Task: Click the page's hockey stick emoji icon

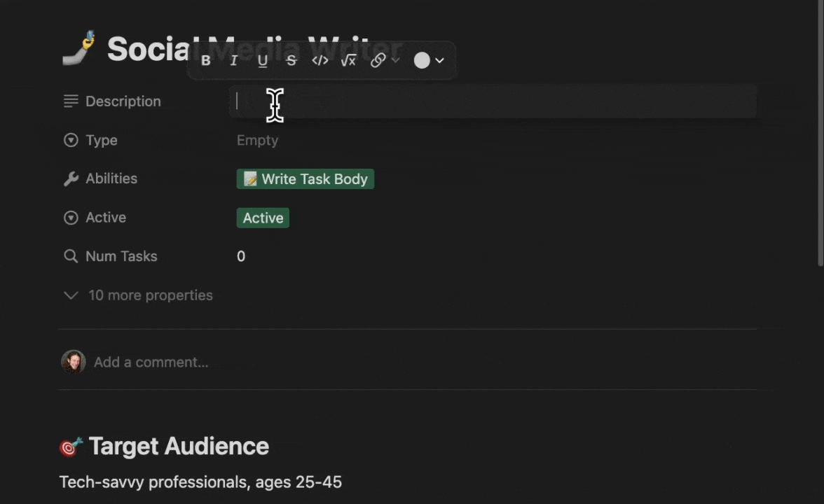Action: click(x=79, y=47)
